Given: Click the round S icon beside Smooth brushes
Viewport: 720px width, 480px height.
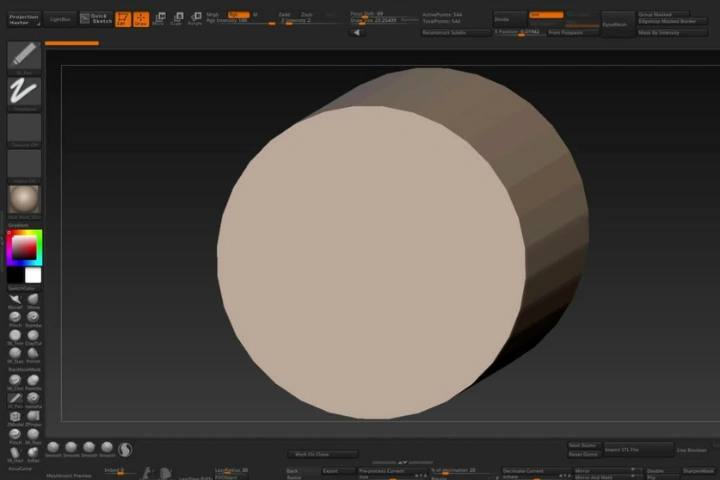Looking at the screenshot, I should coord(125,449).
